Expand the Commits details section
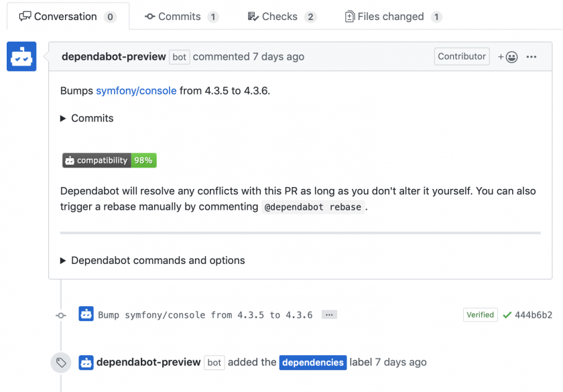 pos(87,118)
